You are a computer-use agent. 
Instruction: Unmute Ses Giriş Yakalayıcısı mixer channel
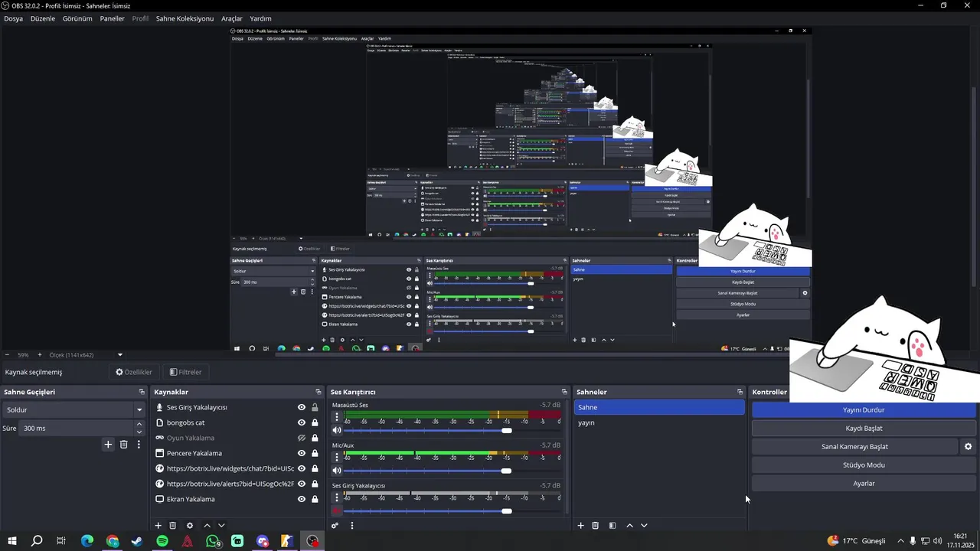[336, 510]
